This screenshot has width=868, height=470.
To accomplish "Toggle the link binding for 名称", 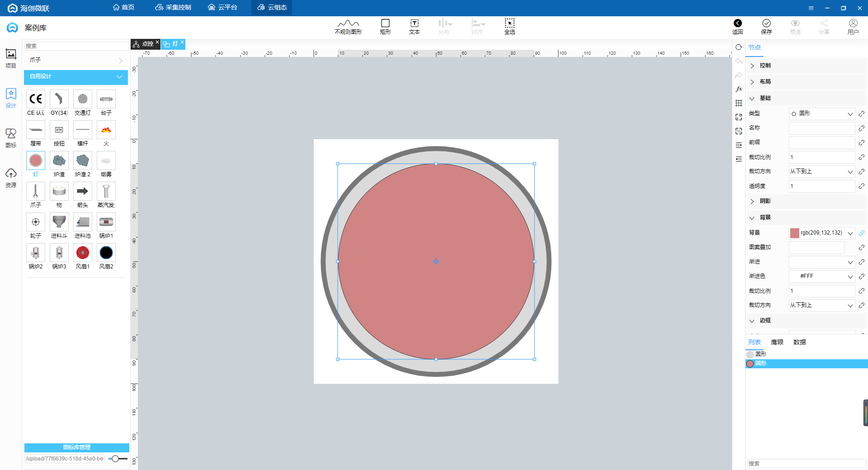I will [x=862, y=128].
